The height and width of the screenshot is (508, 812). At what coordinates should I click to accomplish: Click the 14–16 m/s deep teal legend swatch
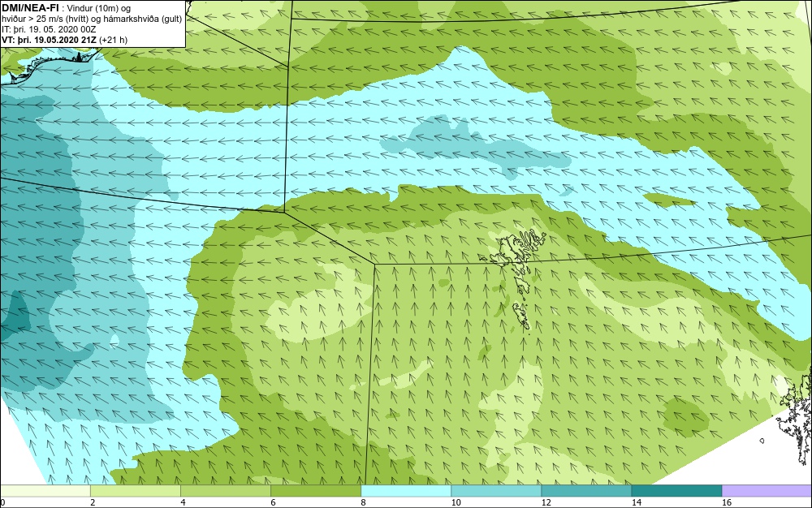pos(676,491)
